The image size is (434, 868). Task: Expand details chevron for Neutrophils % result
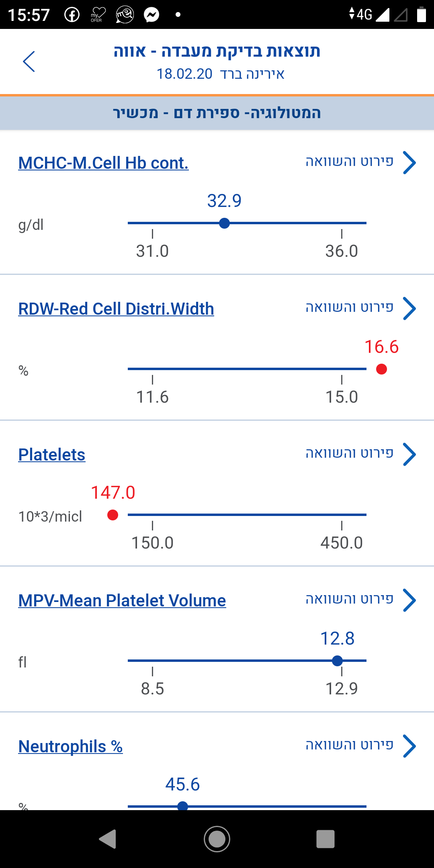click(409, 746)
